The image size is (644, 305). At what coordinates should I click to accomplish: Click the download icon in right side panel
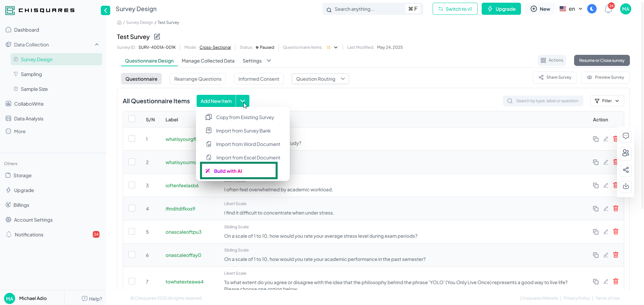pyautogui.click(x=626, y=186)
